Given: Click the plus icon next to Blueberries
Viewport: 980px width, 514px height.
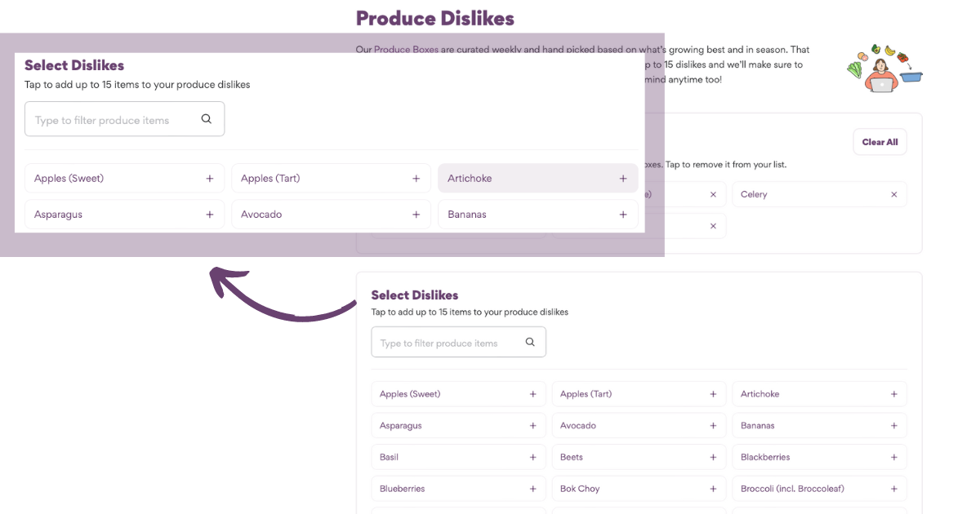Looking at the screenshot, I should [x=532, y=490].
